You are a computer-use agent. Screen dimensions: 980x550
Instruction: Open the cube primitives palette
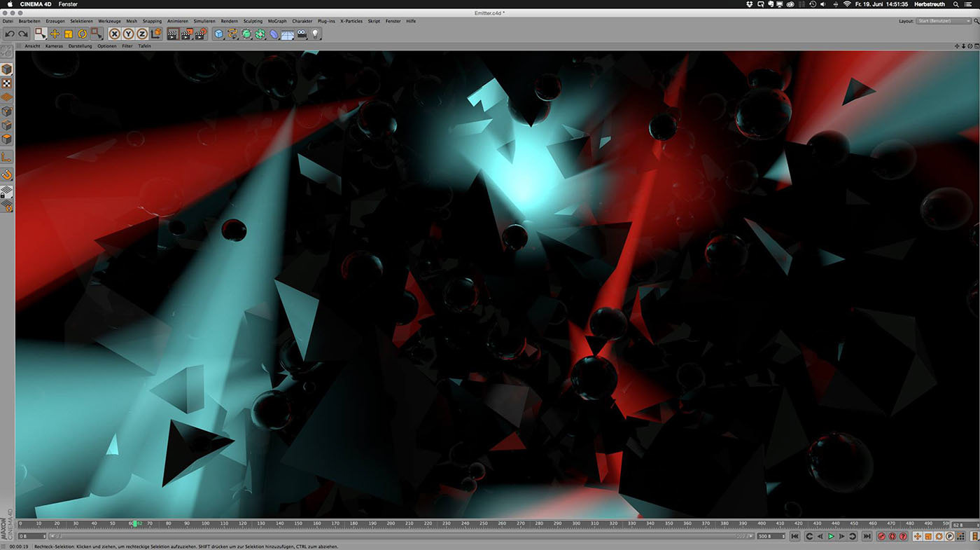click(x=219, y=34)
